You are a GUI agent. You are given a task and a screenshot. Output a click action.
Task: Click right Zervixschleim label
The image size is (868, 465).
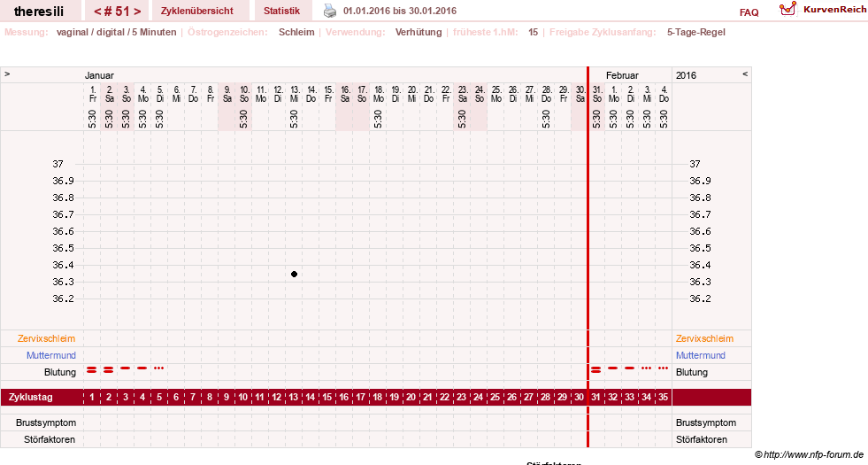pos(704,338)
